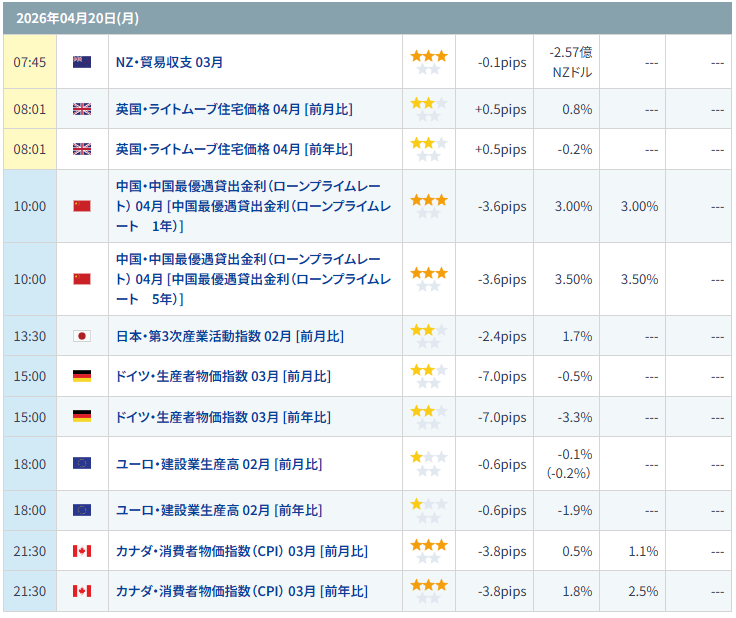Open 中国 ローンプライムレート 5年 indicator link

254,279
